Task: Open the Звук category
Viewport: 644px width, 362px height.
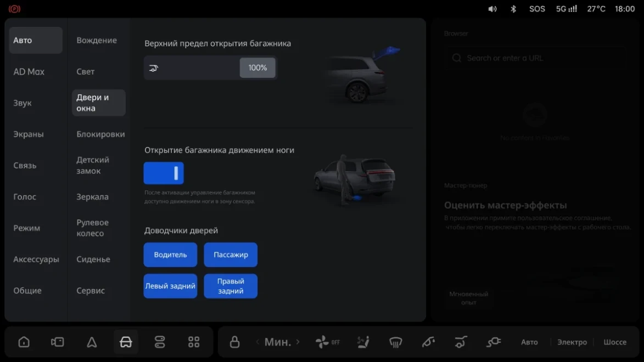Action: tap(22, 103)
